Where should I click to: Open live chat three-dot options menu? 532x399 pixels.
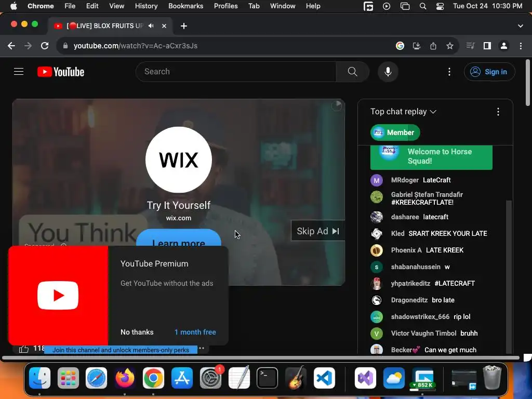[x=498, y=112]
